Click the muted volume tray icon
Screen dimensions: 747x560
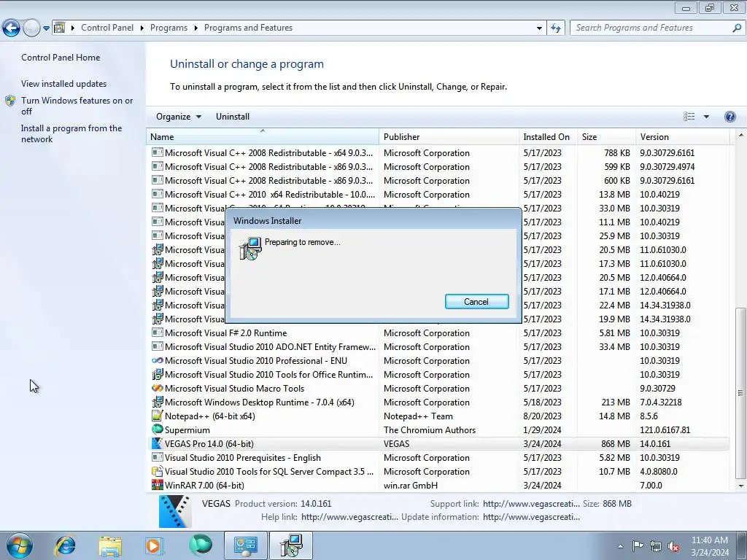673,546
